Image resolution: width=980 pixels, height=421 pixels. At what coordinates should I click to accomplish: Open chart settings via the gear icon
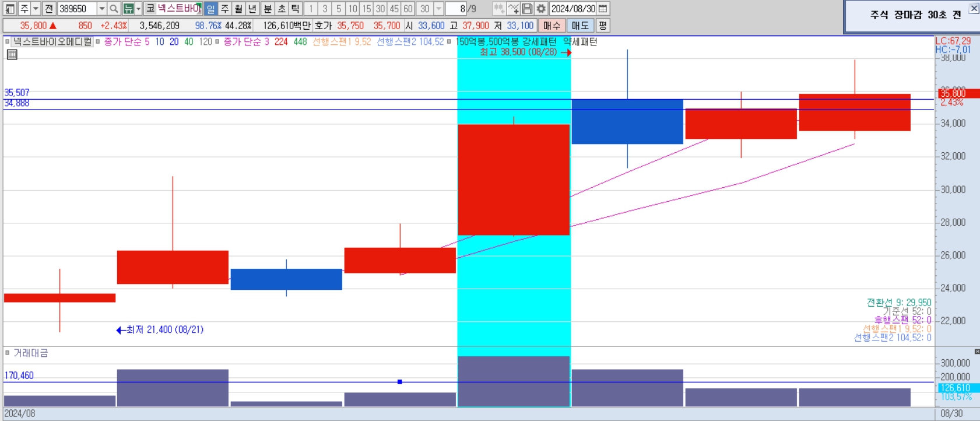(x=541, y=9)
